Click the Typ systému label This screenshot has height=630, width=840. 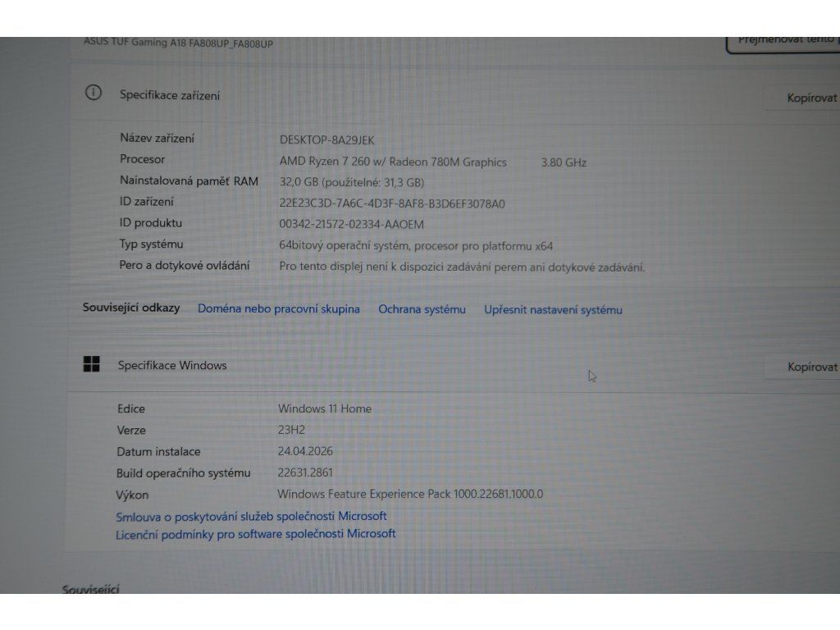point(151,244)
